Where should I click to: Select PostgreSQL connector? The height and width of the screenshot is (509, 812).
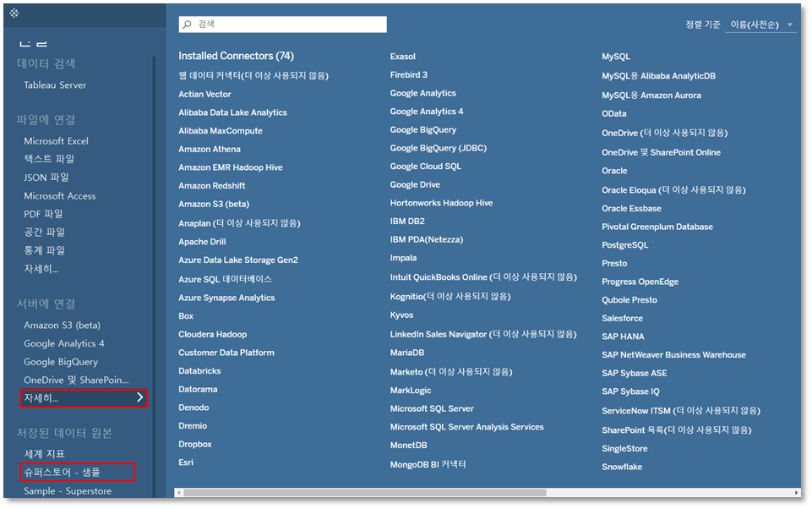[624, 245]
